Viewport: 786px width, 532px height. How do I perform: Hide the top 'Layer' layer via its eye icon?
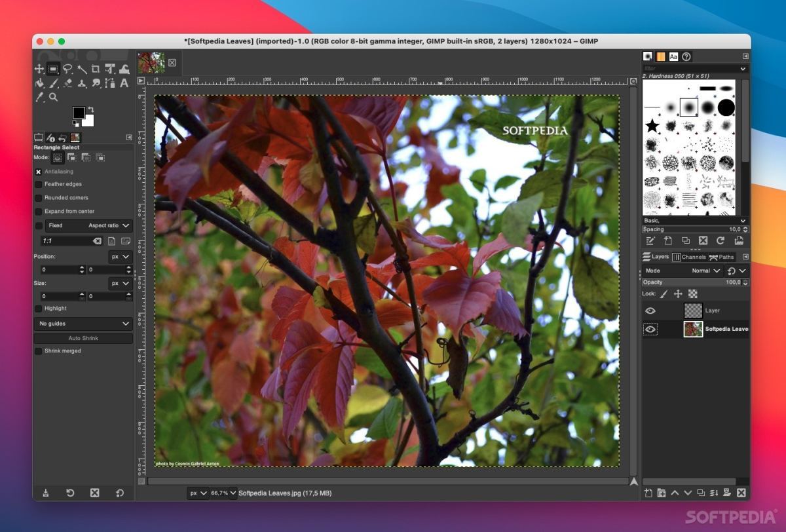click(x=650, y=311)
